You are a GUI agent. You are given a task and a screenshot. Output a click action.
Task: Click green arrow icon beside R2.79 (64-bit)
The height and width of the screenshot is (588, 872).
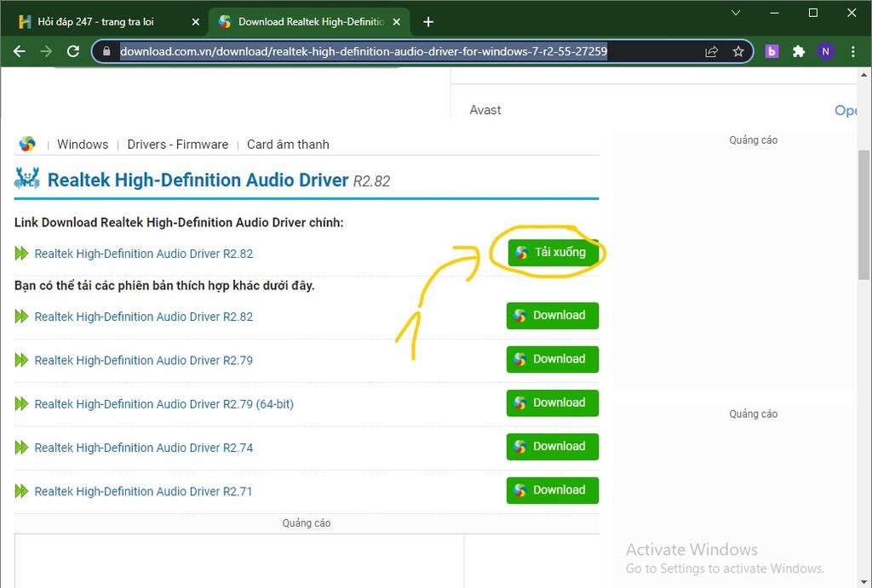[x=21, y=404]
